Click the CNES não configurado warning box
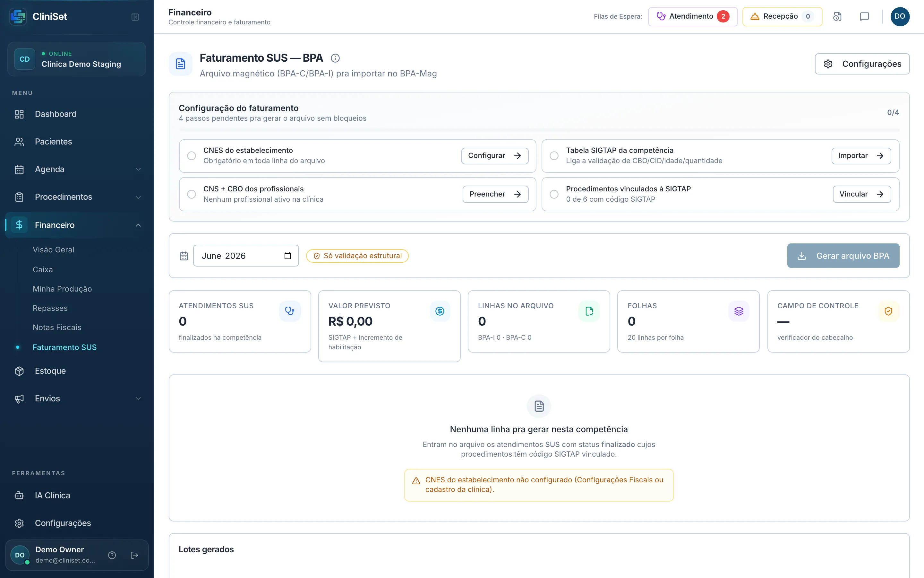Image resolution: width=924 pixels, height=578 pixels. point(539,485)
